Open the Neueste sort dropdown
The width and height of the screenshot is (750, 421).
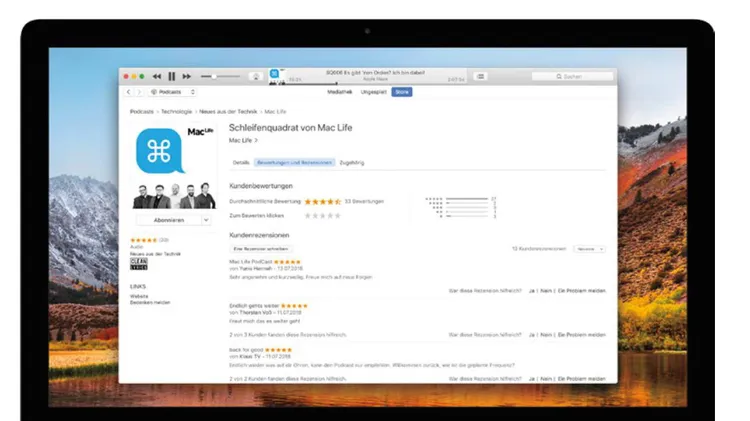click(x=590, y=249)
